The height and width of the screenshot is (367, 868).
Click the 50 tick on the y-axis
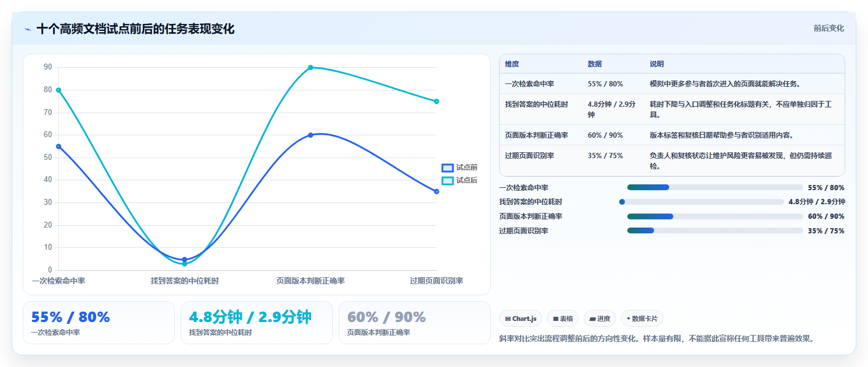click(x=48, y=158)
